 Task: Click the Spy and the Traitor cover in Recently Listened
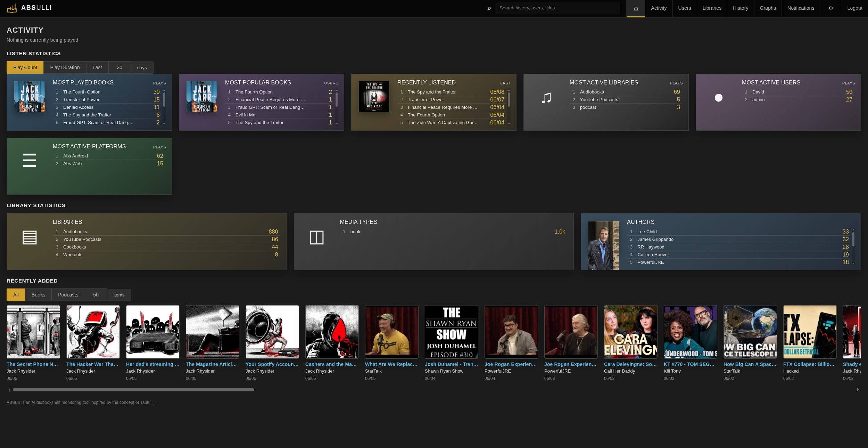point(374,97)
